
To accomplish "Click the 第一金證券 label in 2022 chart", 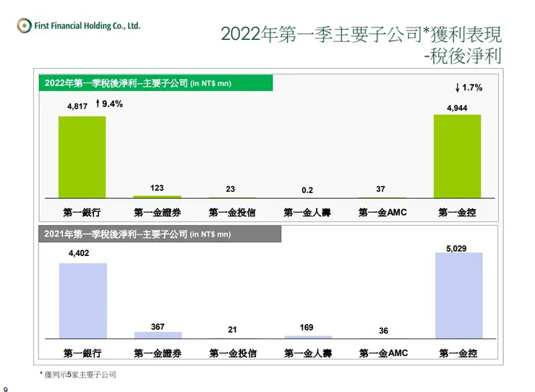I will [158, 213].
